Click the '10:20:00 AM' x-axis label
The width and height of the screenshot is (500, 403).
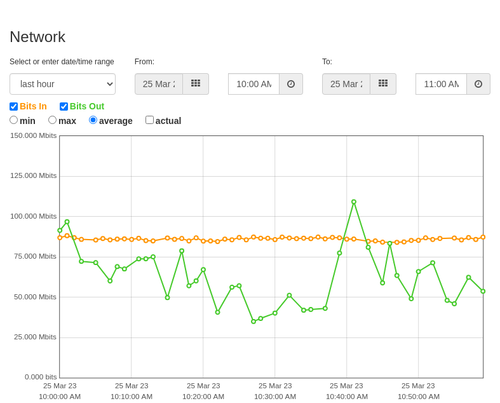(x=203, y=397)
